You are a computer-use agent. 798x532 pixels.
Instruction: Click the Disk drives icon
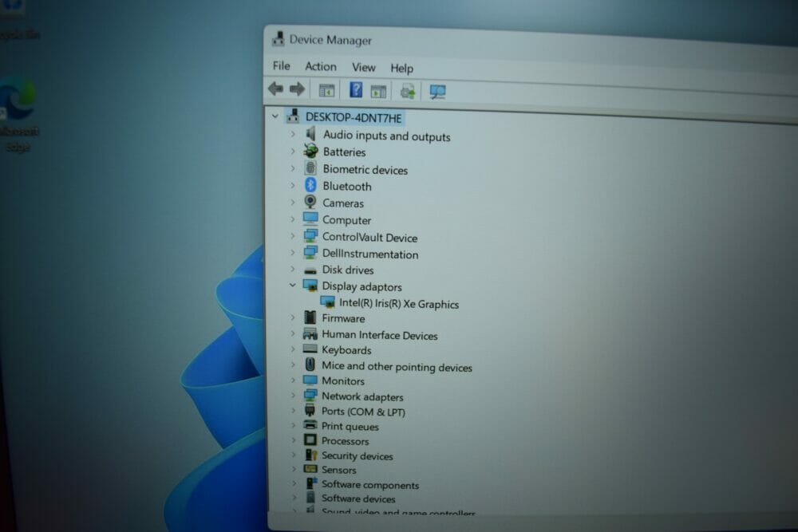pyautogui.click(x=310, y=270)
